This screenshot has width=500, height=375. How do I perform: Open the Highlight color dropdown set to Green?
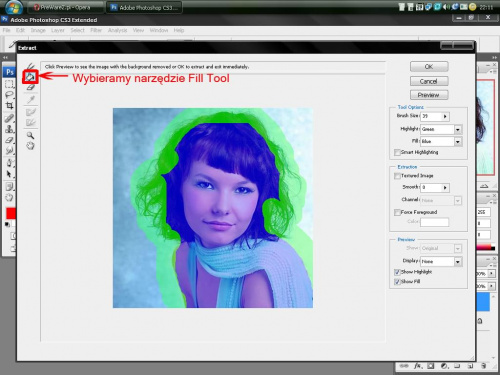458,129
